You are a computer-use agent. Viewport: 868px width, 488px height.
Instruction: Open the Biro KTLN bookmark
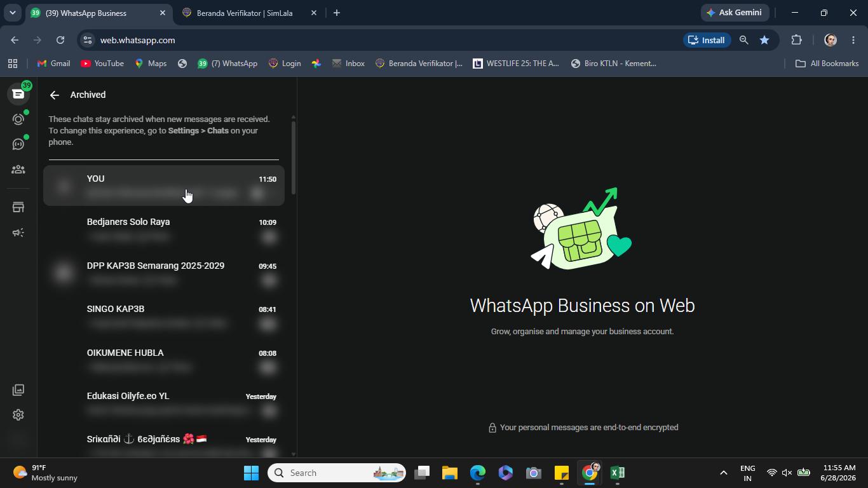(x=614, y=64)
